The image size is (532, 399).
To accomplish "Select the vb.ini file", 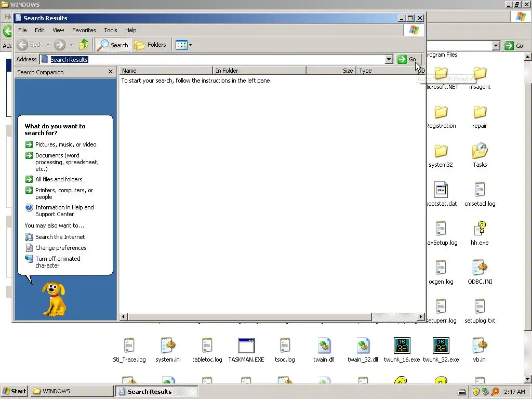I will coord(480,351).
